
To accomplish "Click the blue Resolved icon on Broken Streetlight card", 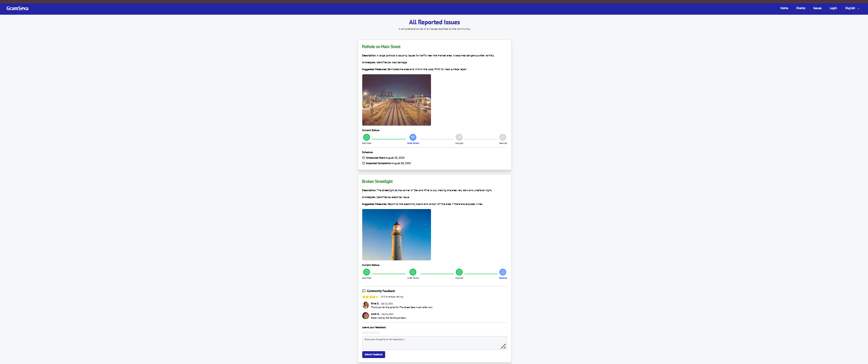I will (x=503, y=272).
